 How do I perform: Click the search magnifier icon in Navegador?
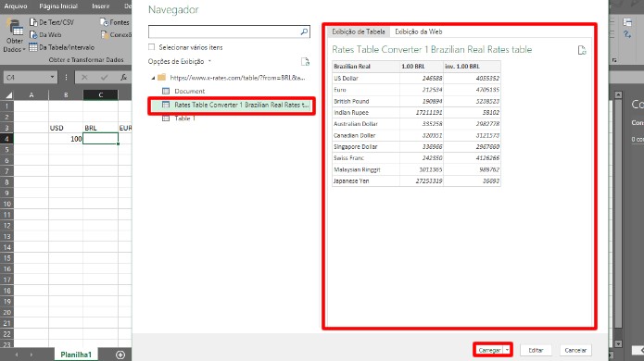tap(304, 31)
